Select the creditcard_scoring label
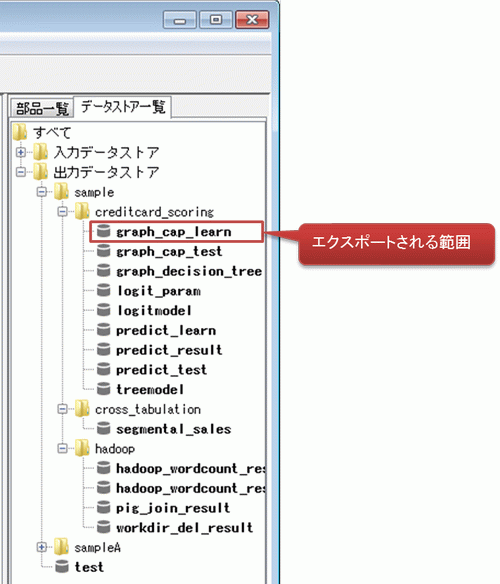The height and width of the screenshot is (584, 500). point(154,212)
